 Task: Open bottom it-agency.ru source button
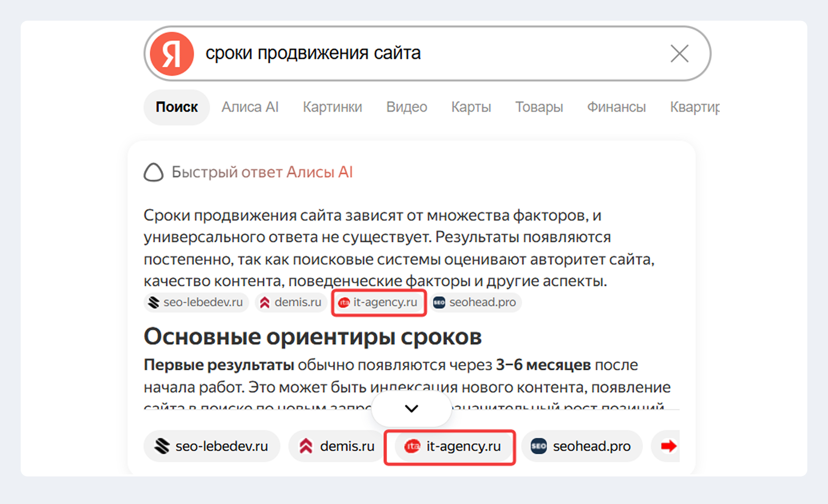[x=453, y=446]
